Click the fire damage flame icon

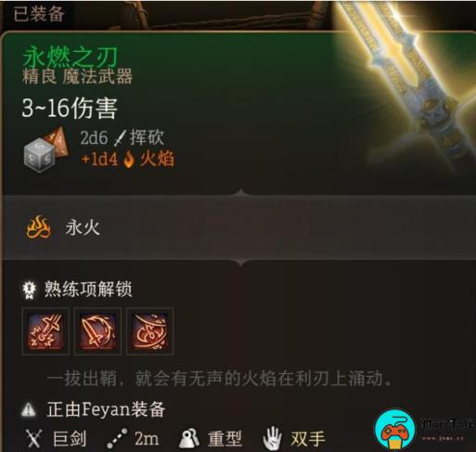(128, 160)
